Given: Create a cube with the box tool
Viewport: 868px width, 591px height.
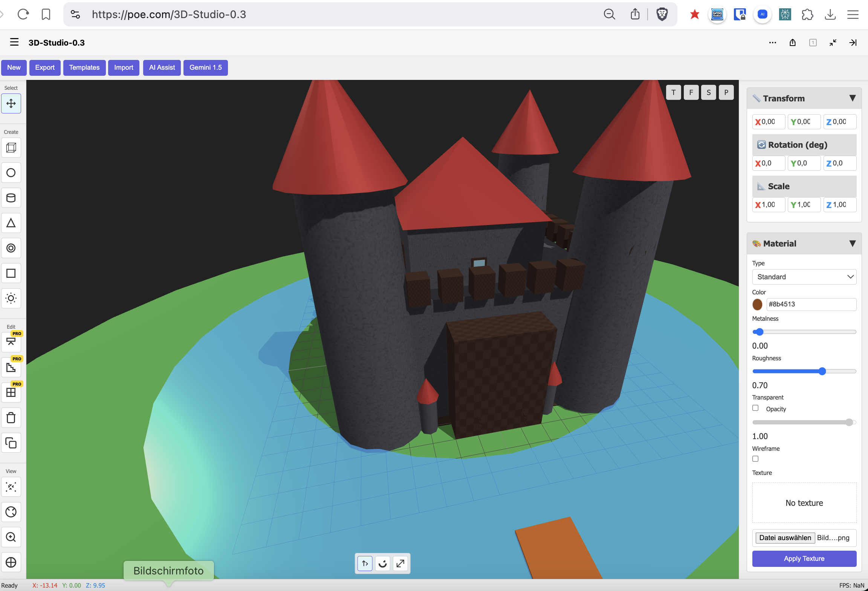Looking at the screenshot, I should click(11, 147).
